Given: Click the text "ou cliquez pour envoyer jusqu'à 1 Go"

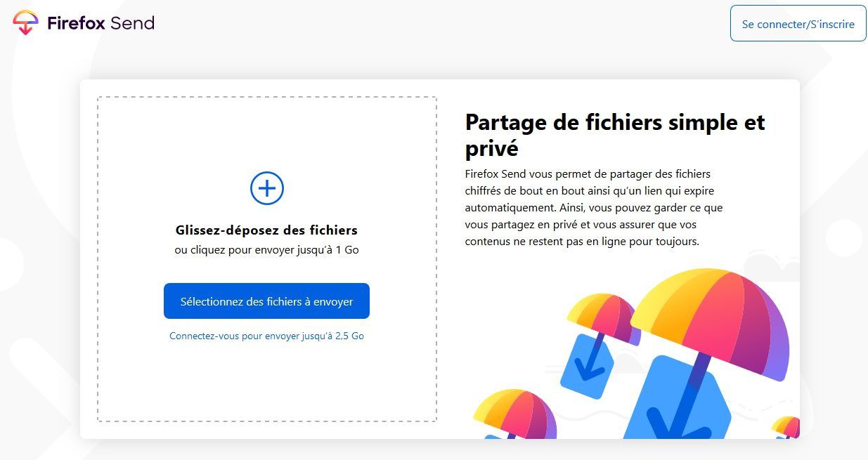Looking at the screenshot, I should (266, 250).
